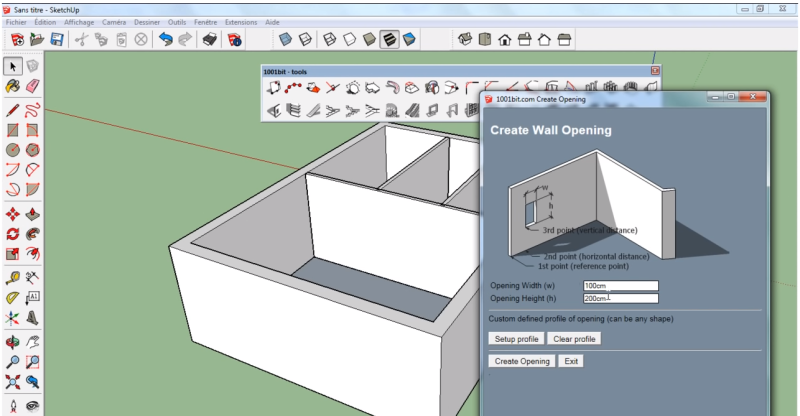
Task: Print the model with the printer icon
Action: [210, 40]
